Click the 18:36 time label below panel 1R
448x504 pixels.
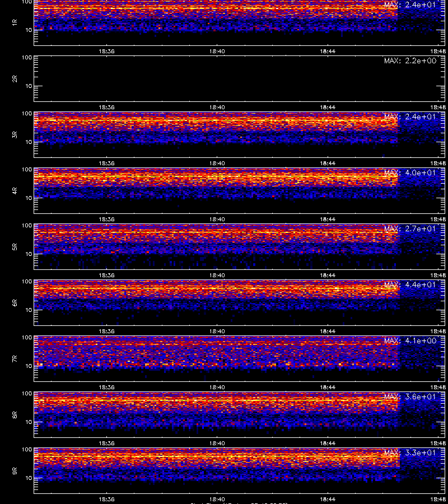click(x=106, y=52)
